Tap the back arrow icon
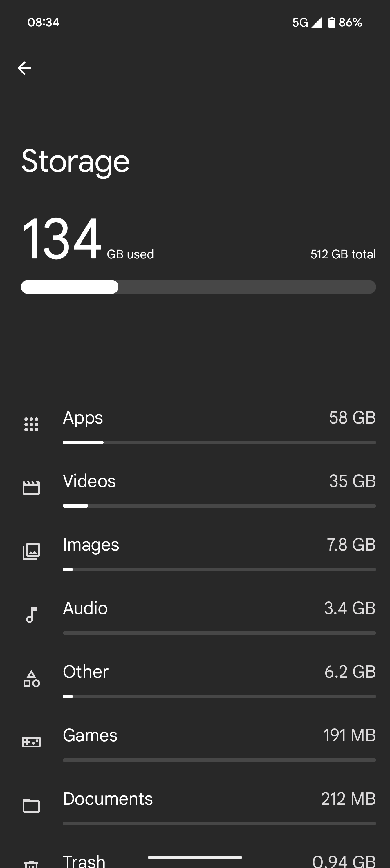Image resolution: width=390 pixels, height=868 pixels. pyautogui.click(x=24, y=68)
